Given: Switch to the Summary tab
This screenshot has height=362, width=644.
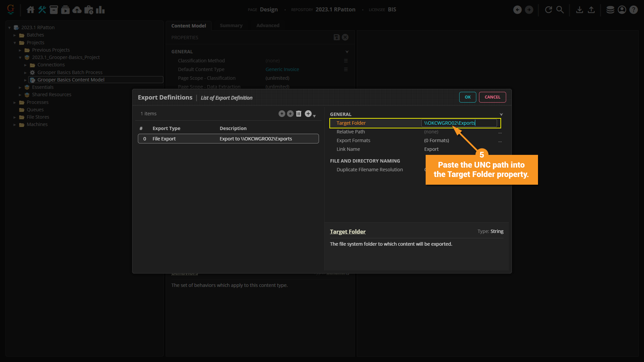Looking at the screenshot, I should 231,25.
